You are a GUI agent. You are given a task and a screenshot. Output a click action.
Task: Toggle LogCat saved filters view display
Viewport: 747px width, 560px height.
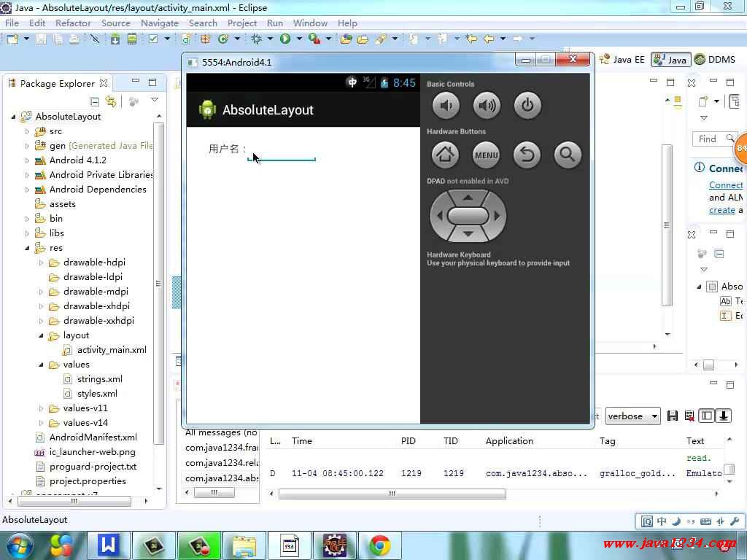(x=706, y=416)
